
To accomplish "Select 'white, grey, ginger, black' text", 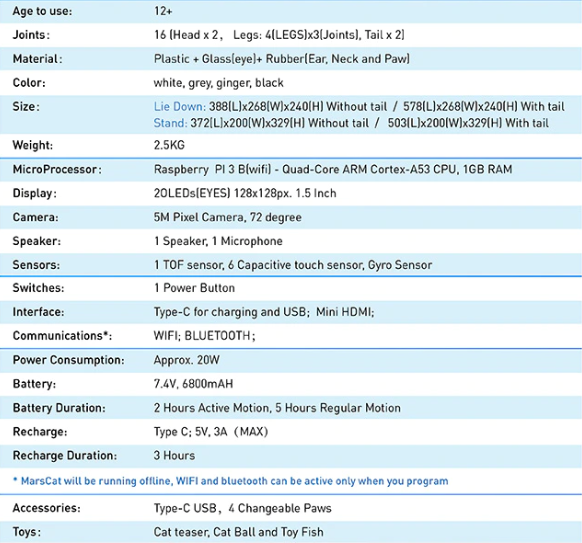I will coord(219,83).
